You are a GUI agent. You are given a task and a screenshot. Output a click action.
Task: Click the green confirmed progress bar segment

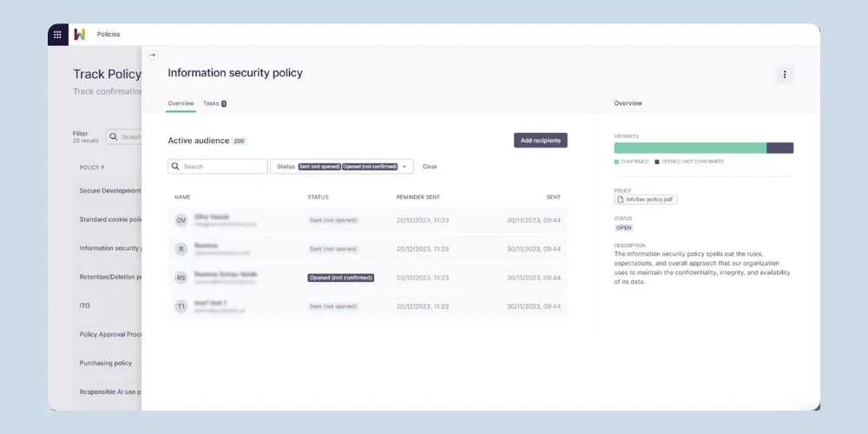pos(690,148)
